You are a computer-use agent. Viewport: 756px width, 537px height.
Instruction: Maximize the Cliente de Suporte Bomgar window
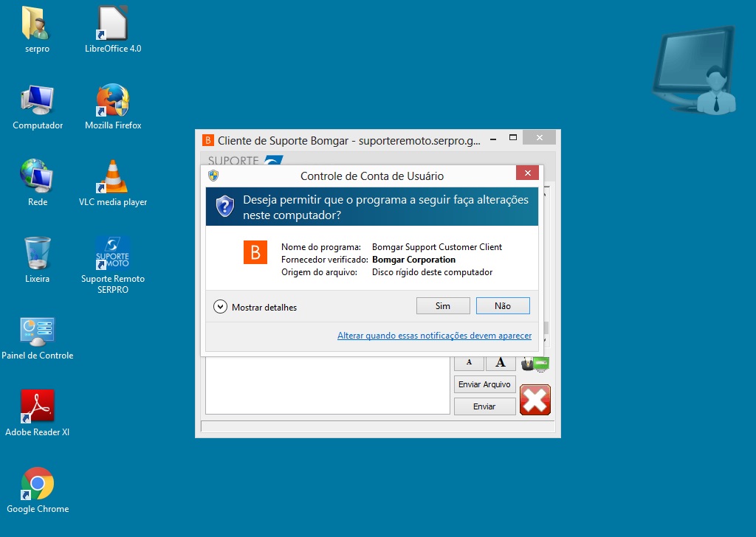pyautogui.click(x=513, y=138)
